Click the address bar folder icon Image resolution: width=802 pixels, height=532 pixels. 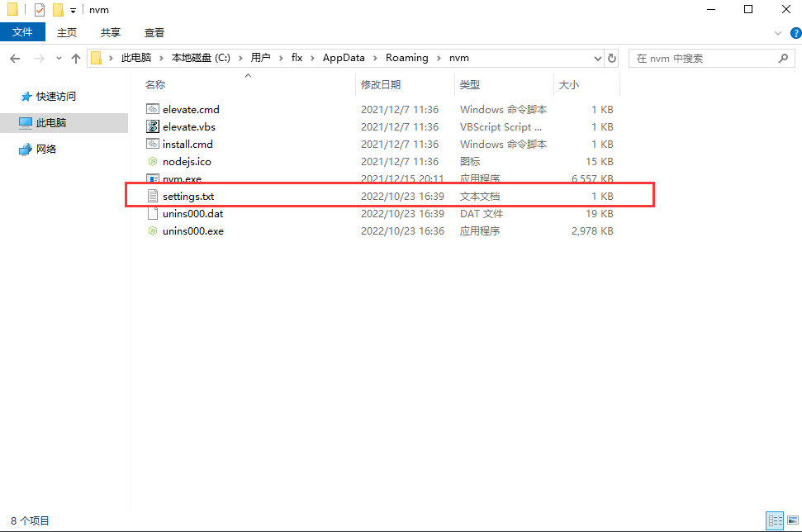[x=96, y=58]
